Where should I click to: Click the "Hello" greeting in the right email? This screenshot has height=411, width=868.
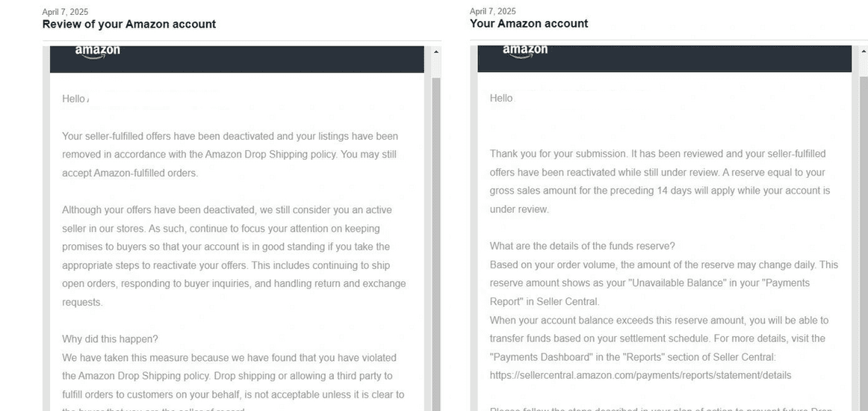click(x=501, y=98)
